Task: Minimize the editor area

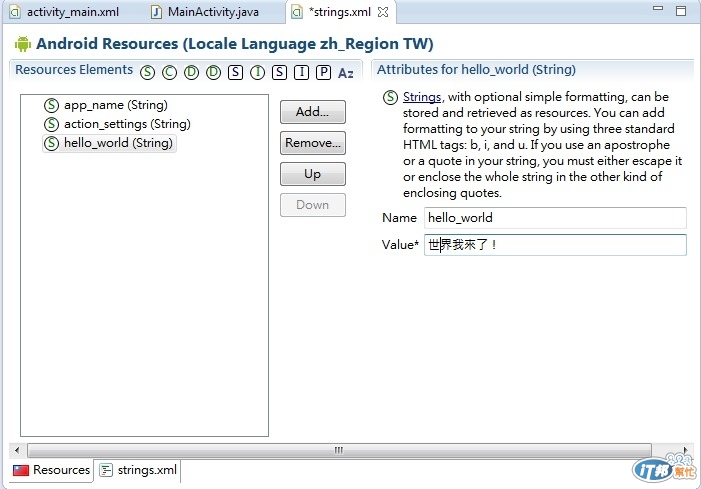Action: pyautogui.click(x=658, y=8)
